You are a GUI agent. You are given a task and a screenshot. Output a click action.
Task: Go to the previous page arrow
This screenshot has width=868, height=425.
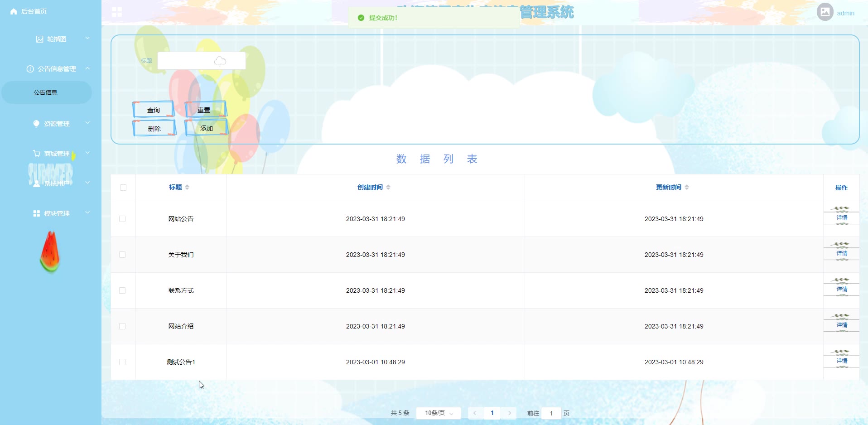tap(475, 413)
